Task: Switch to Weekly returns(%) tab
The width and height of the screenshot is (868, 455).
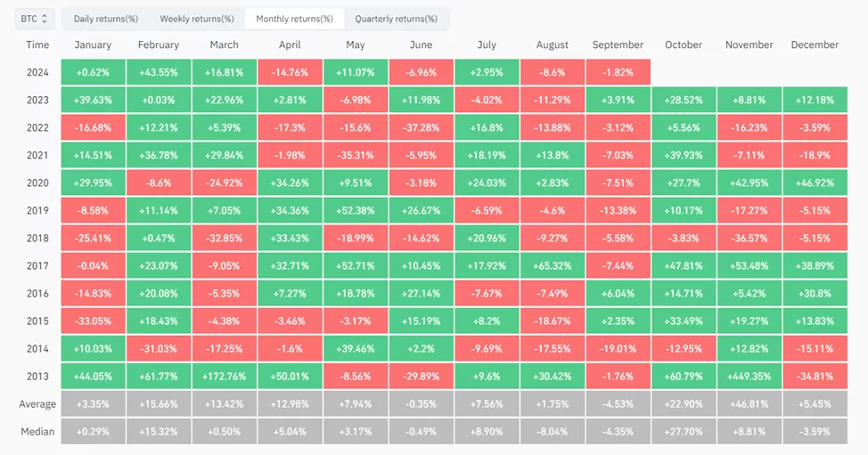Action: pos(197,19)
